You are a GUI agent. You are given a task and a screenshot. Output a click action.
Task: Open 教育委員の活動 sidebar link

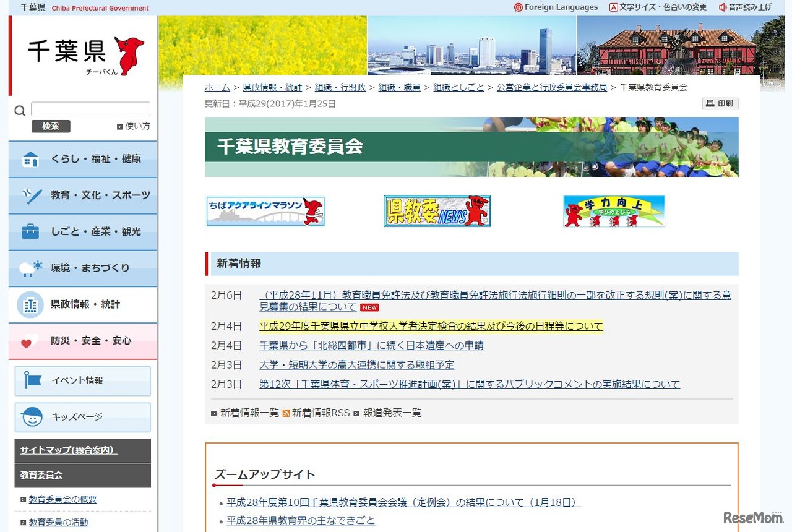pos(58,522)
